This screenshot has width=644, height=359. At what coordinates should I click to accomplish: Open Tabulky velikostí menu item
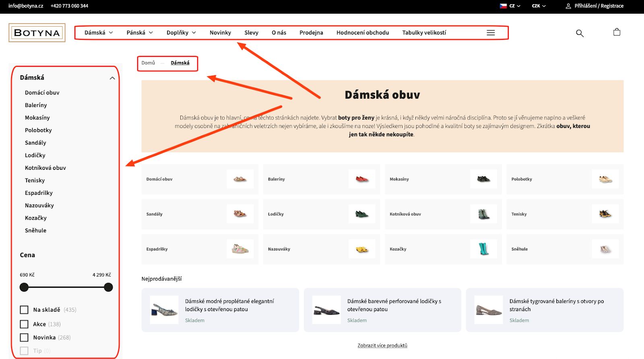tap(424, 33)
